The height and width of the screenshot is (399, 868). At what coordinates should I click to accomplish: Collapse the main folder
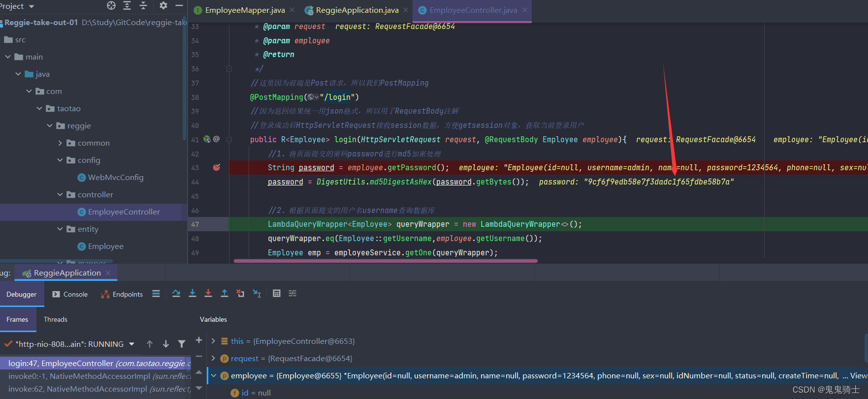[x=8, y=57]
